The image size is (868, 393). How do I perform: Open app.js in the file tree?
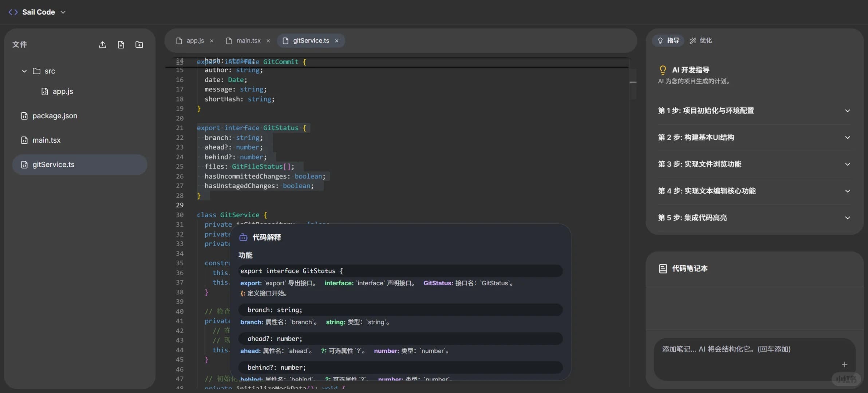pos(57,91)
